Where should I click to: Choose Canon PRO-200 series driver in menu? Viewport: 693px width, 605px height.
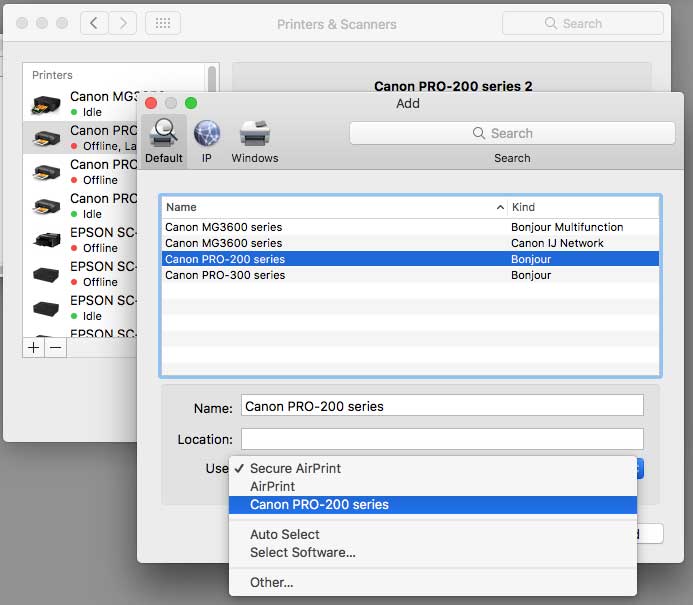433,505
